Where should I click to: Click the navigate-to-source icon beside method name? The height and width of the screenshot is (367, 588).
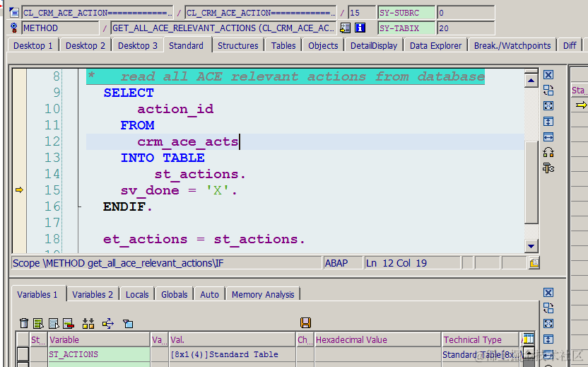coord(346,28)
